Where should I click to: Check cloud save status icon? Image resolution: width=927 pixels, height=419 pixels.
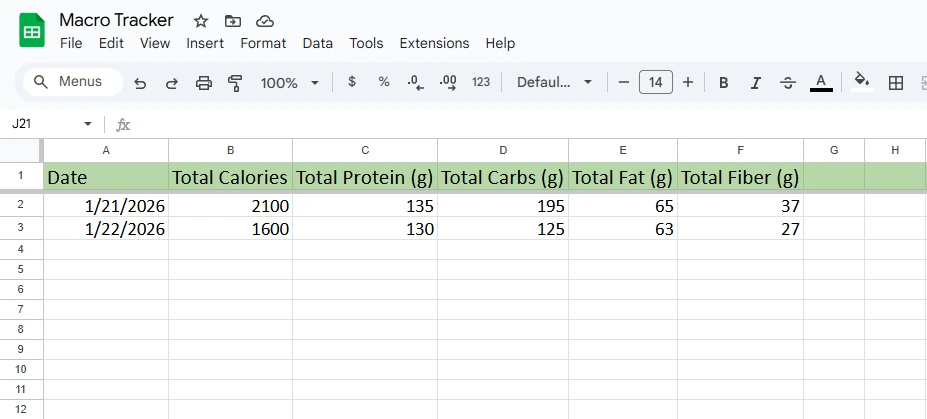(x=264, y=21)
